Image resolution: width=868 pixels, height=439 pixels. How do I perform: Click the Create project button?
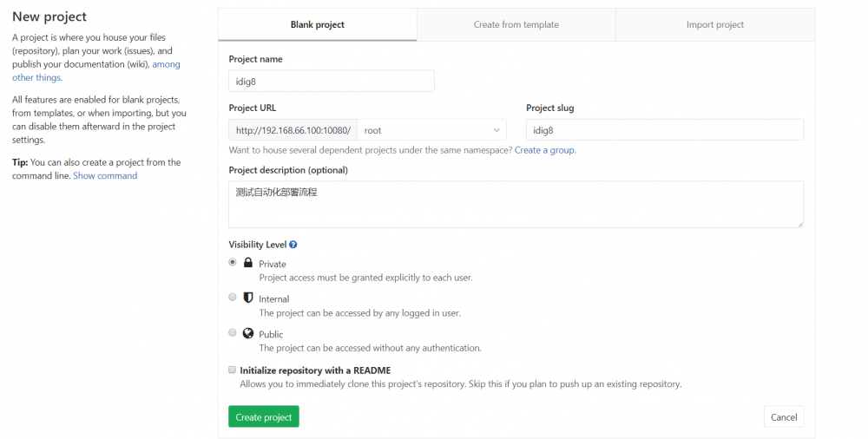pyautogui.click(x=264, y=417)
